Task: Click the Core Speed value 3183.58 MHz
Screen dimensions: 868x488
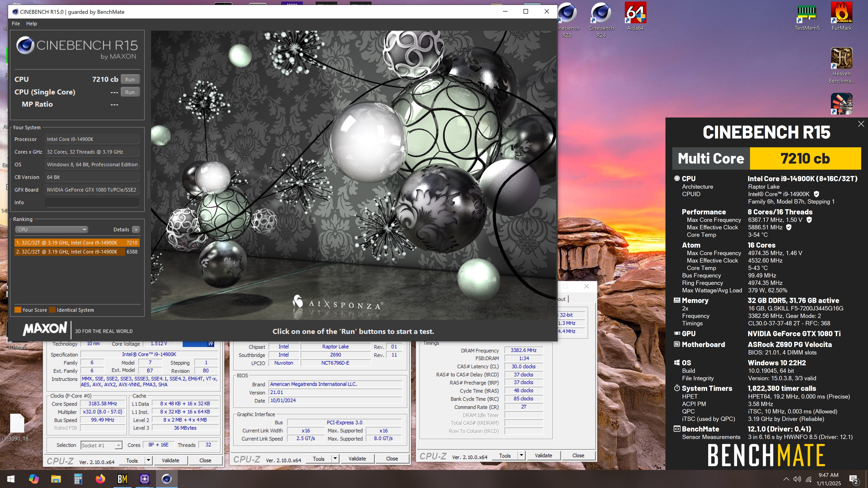Action: tap(103, 404)
